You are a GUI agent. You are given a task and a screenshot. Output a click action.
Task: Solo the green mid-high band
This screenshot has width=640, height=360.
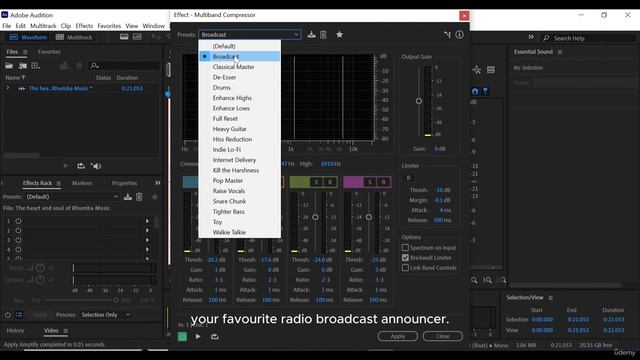pos(316,182)
